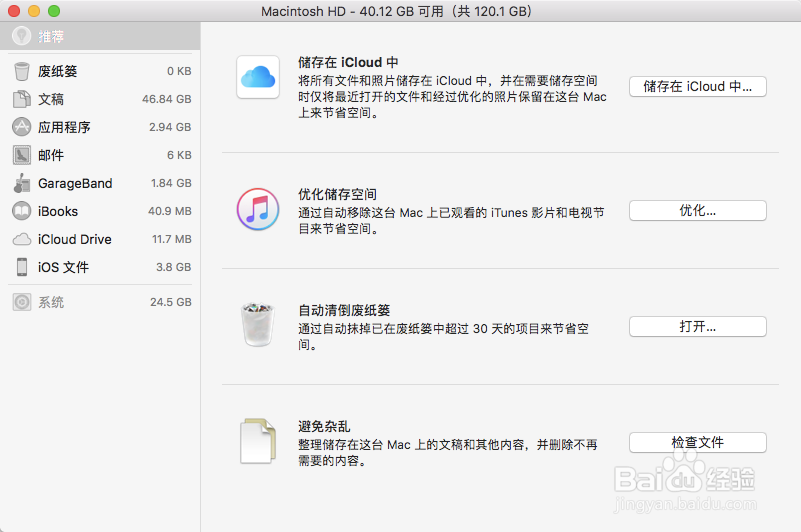Select the 文稿 documents icon
Screen dimensions: 801x532
tap(21, 99)
